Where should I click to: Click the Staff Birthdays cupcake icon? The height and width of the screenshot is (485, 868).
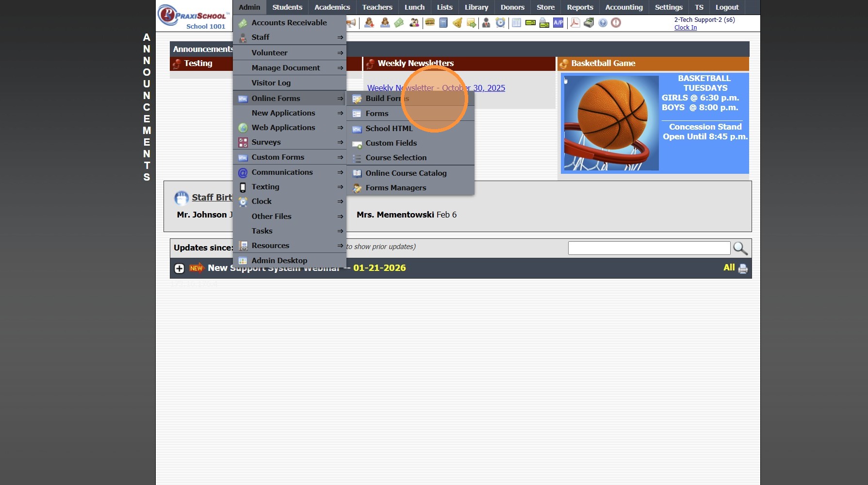[181, 198]
